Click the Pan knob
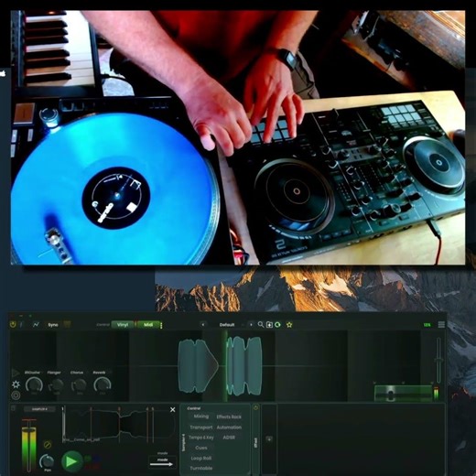The width and height of the screenshot is (476, 476). (x=47, y=461)
